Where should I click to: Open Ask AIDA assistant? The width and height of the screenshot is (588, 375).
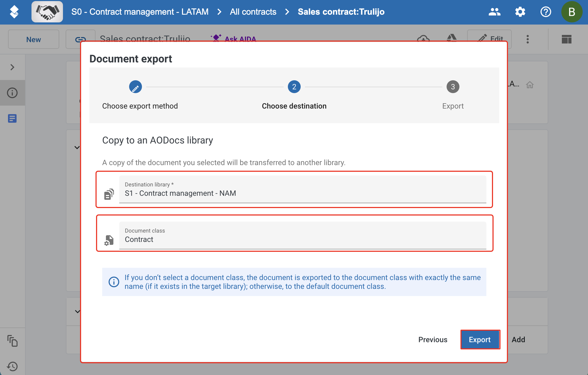(x=234, y=39)
